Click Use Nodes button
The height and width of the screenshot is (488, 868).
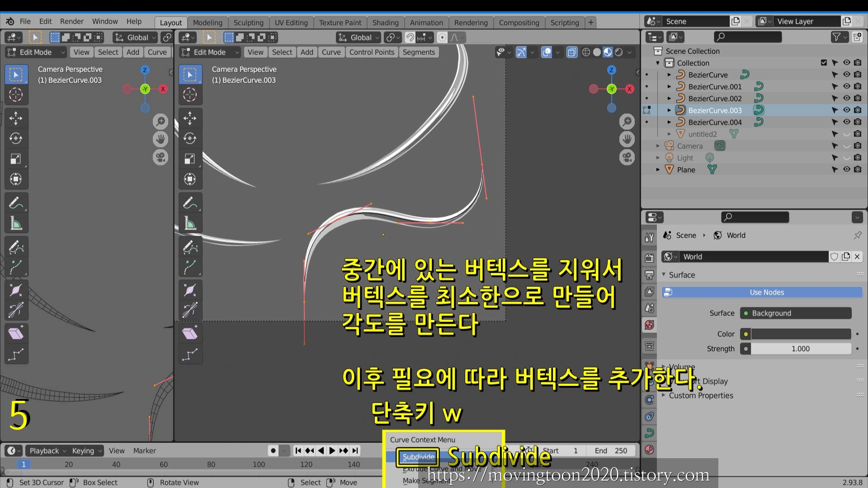tap(762, 292)
